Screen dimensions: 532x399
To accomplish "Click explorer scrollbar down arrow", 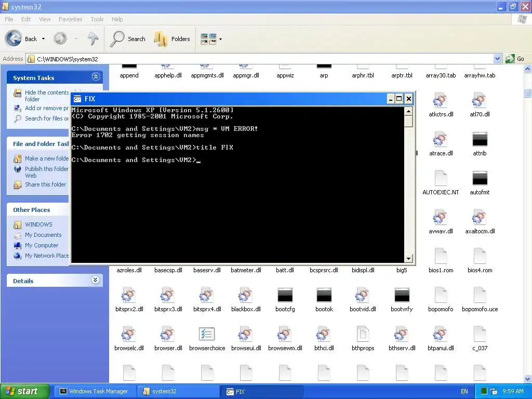I will [528, 379].
